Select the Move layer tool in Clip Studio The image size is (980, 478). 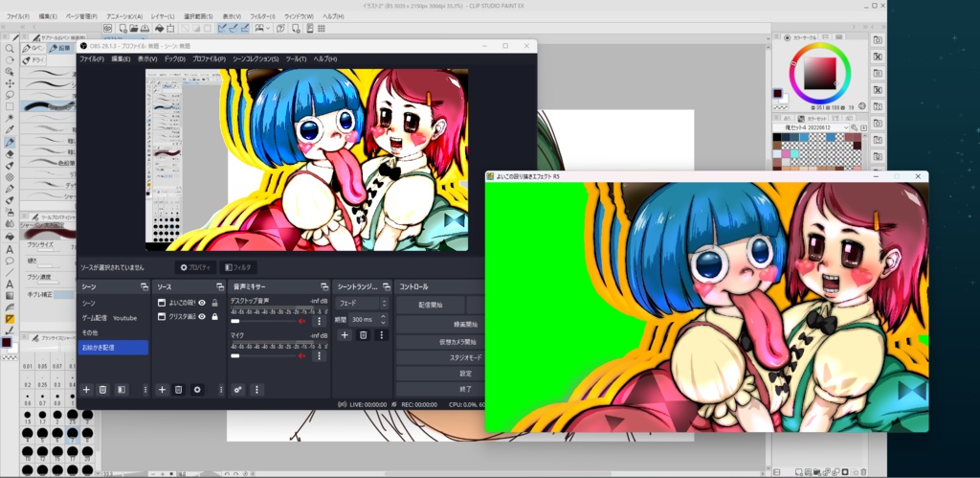click(x=10, y=83)
